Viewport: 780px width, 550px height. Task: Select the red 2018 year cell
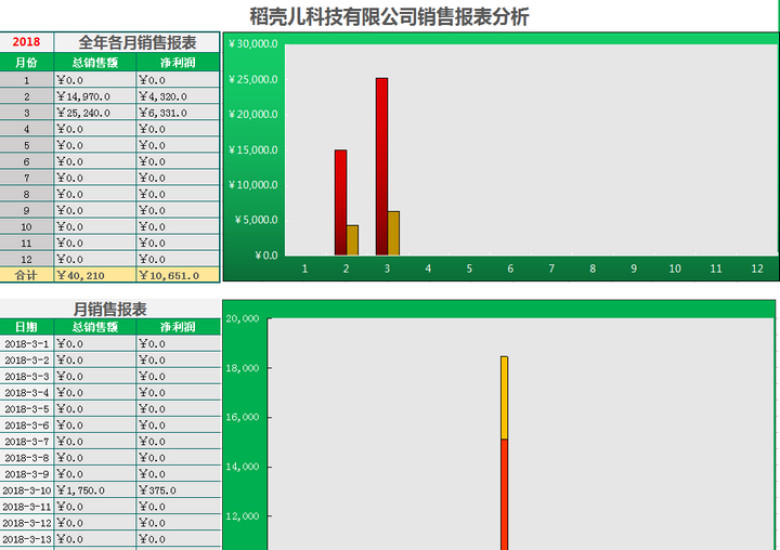coord(26,42)
